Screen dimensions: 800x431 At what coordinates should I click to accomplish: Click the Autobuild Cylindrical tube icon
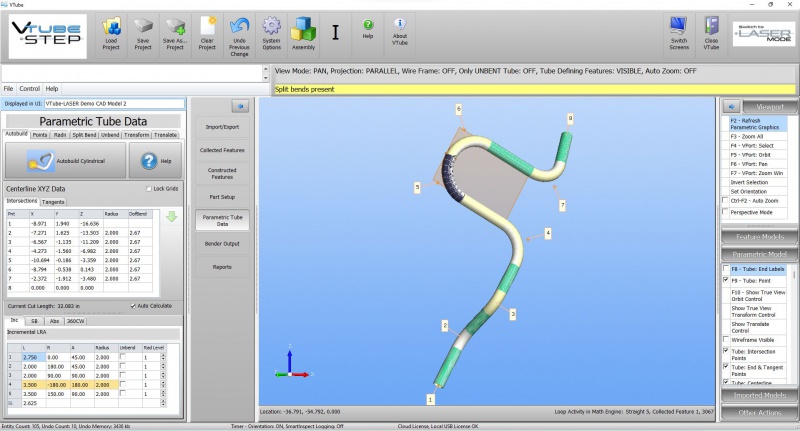tap(40, 161)
